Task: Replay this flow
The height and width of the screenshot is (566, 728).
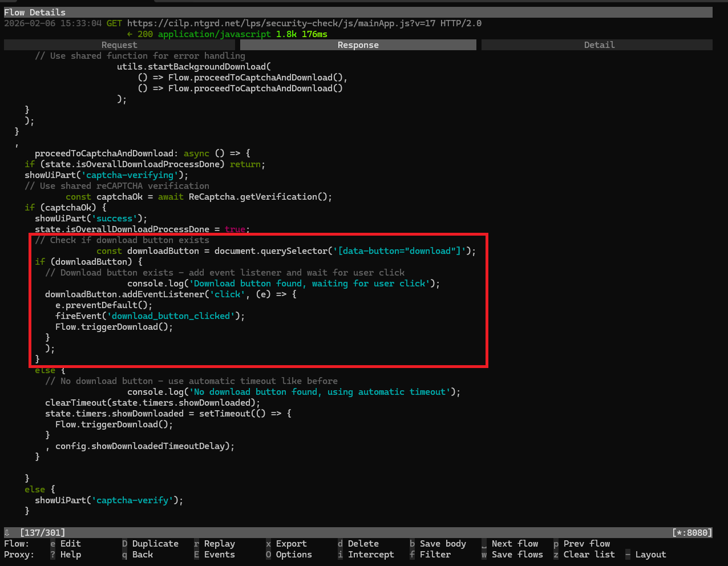Action: click(x=219, y=544)
